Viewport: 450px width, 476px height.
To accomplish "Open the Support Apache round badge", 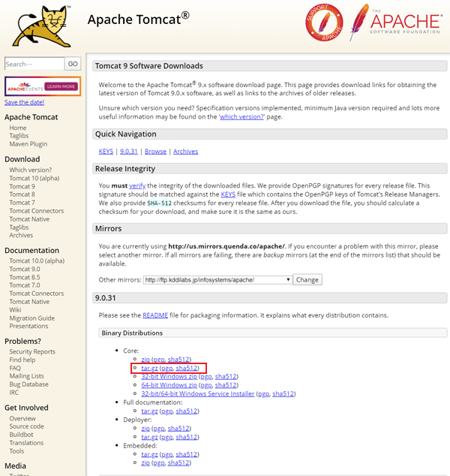I will (x=324, y=23).
